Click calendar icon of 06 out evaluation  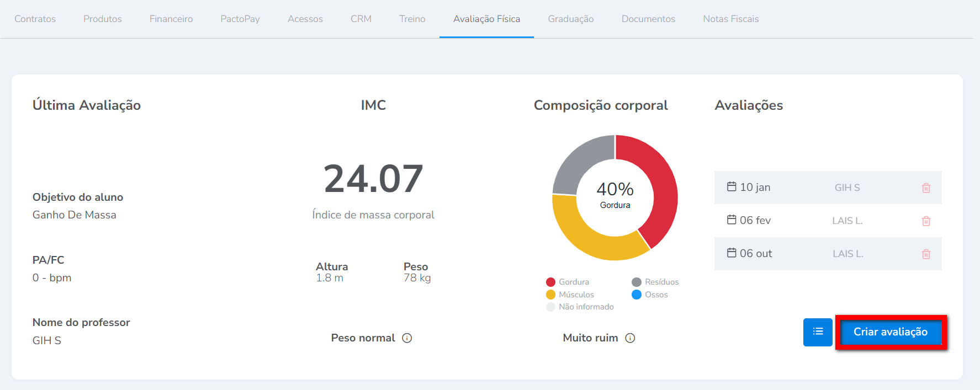(x=732, y=253)
